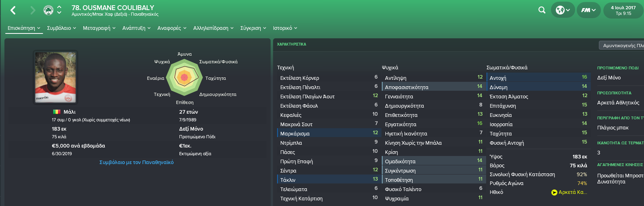Click the forward navigation arrow
The width and height of the screenshot is (644, 206).
click(33, 10)
